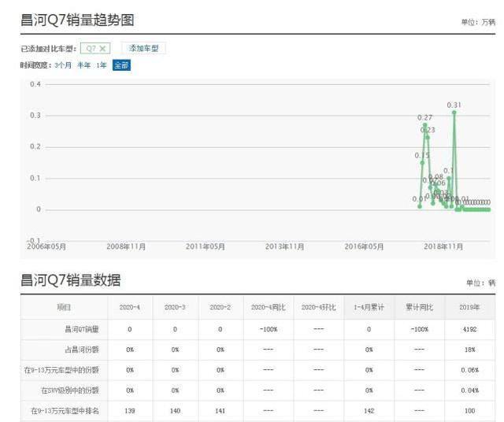
Task: Click the 2006年05月 axis label
Action: coord(46,246)
